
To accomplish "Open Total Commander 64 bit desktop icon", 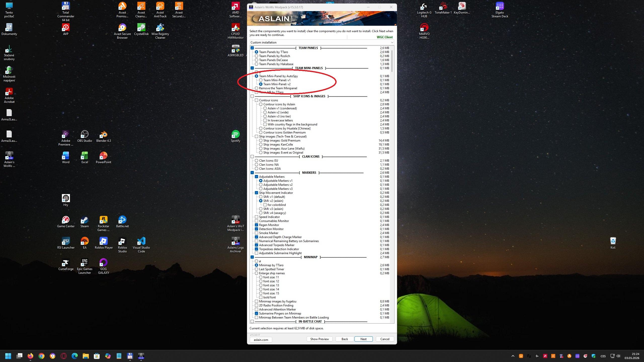I will click(66, 12).
